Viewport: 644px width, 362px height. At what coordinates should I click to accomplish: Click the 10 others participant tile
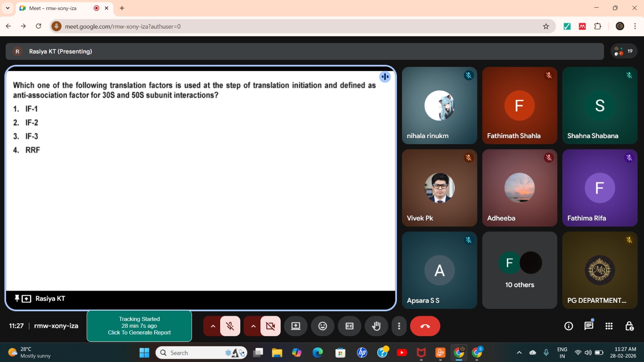(519, 270)
